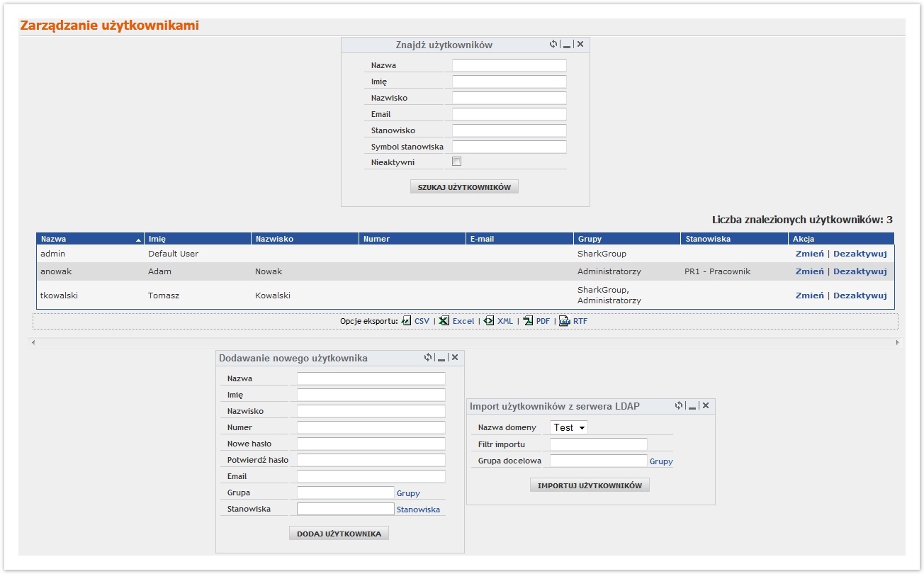This screenshot has width=924, height=574.
Task: Sort users by Nazwisko column header
Action: click(274, 239)
